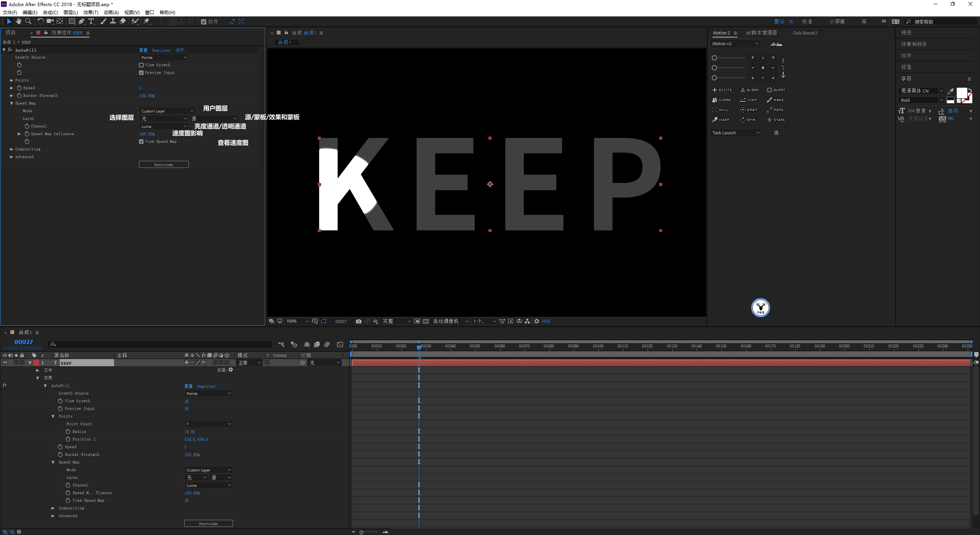The image size is (980, 535).
Task: Select the Rotation tool
Action: [x=40, y=21]
